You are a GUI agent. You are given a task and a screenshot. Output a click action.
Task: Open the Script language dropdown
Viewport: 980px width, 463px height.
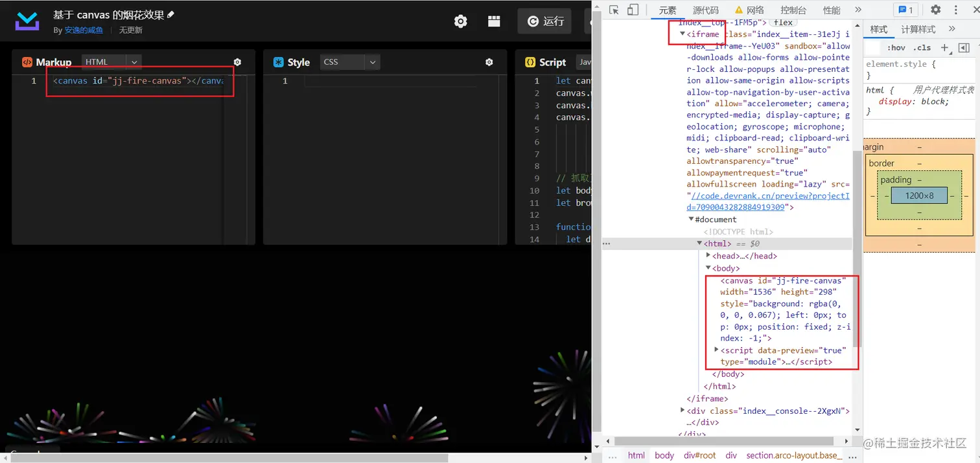[x=583, y=62]
